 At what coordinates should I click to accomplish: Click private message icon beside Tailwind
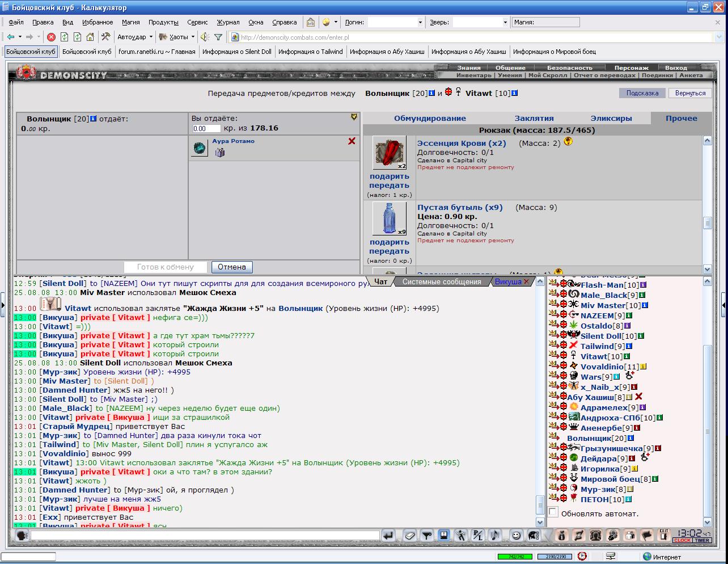pyautogui.click(x=553, y=346)
